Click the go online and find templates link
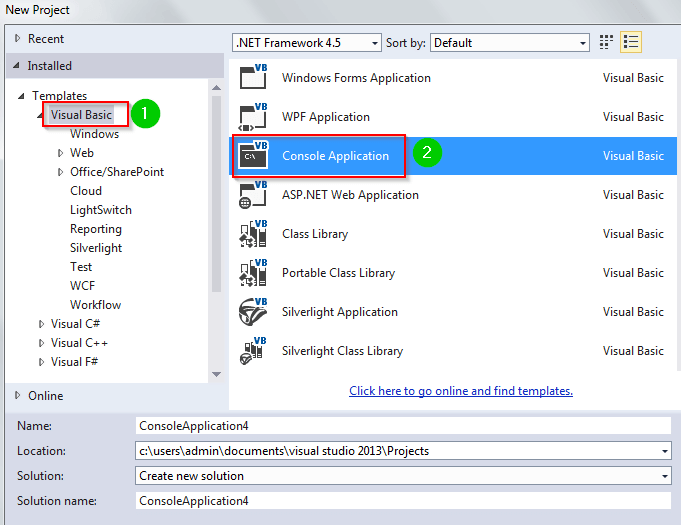 coord(461,391)
